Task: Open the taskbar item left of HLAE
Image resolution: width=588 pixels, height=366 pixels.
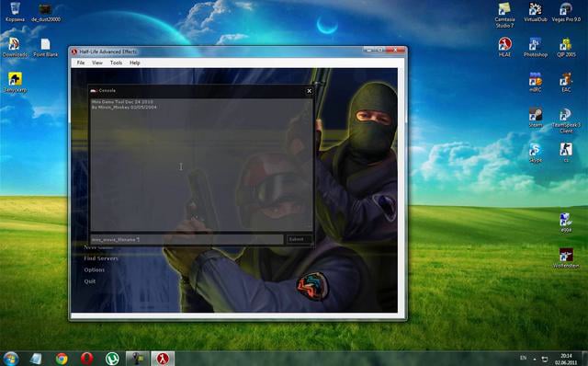Action: (x=137, y=359)
